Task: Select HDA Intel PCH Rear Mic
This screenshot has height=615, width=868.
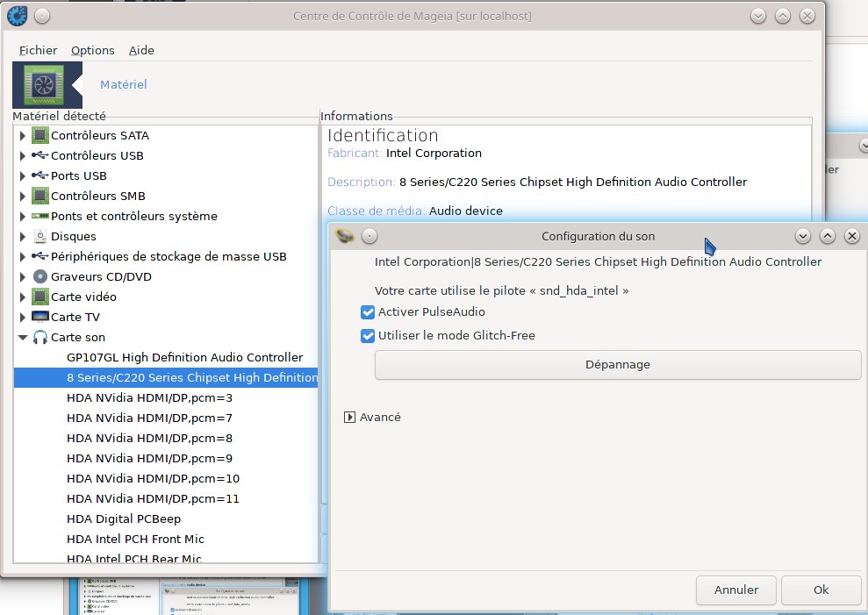Action: coord(134,559)
